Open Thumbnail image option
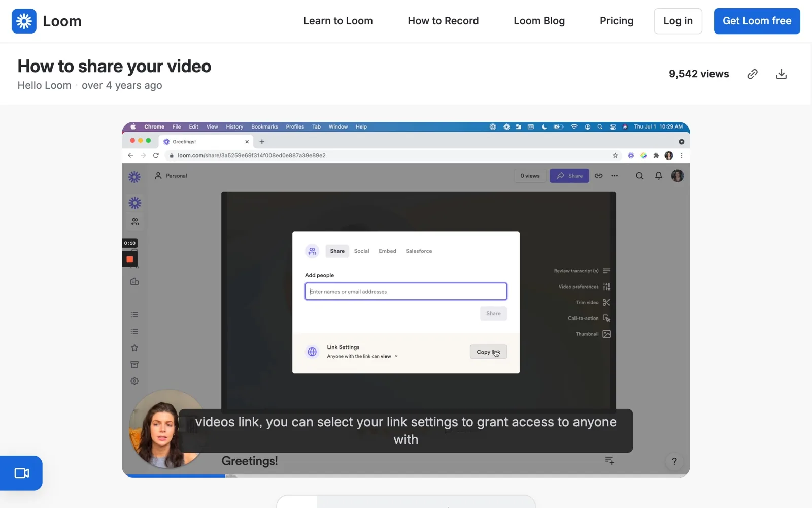This screenshot has width=812, height=508. click(x=593, y=334)
